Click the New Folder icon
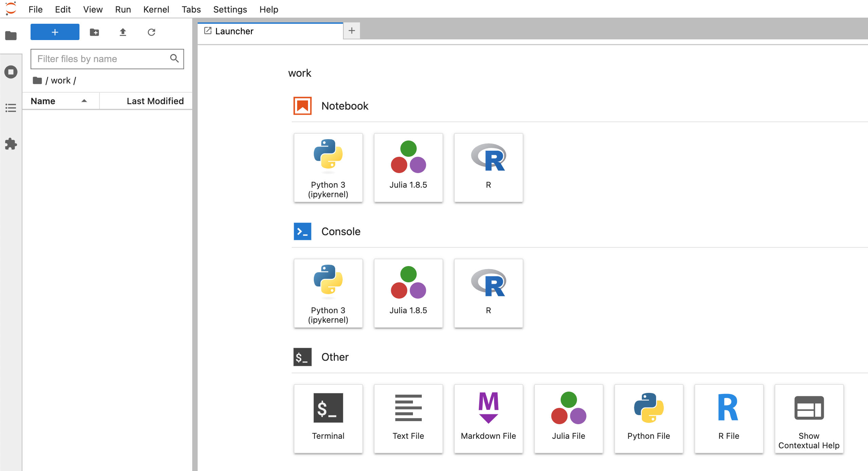This screenshot has height=471, width=868. pyautogui.click(x=94, y=32)
